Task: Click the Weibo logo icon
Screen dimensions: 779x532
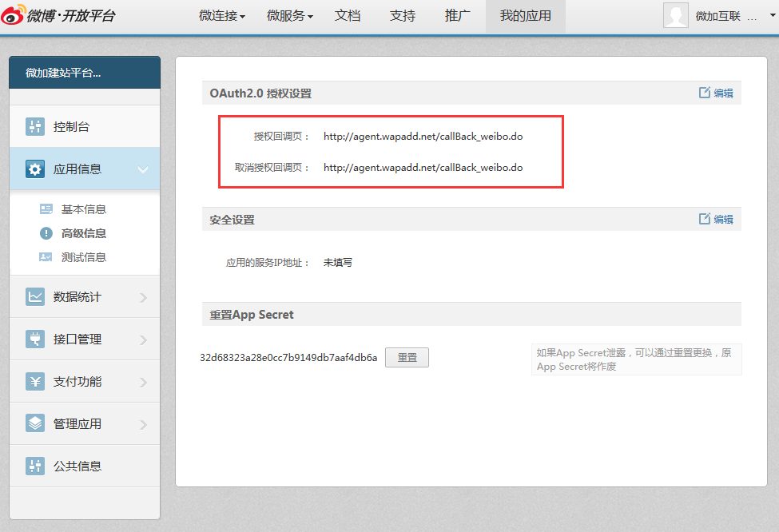Action: pos(14,15)
